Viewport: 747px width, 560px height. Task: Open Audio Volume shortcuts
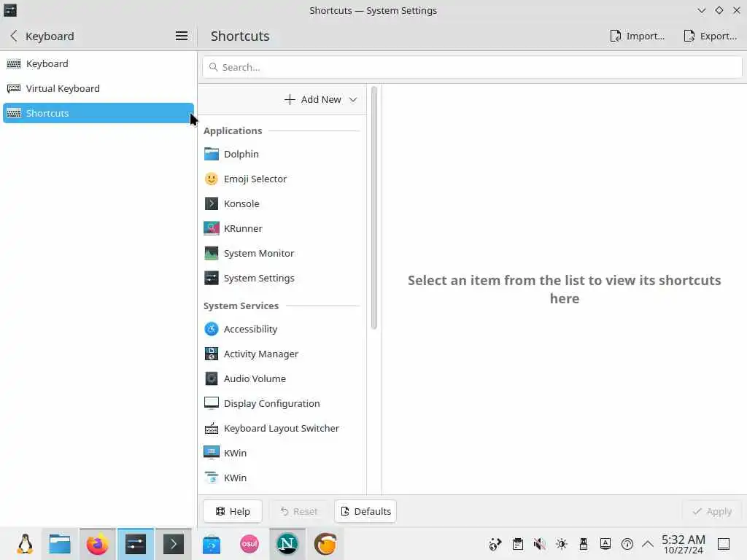pyautogui.click(x=282, y=378)
